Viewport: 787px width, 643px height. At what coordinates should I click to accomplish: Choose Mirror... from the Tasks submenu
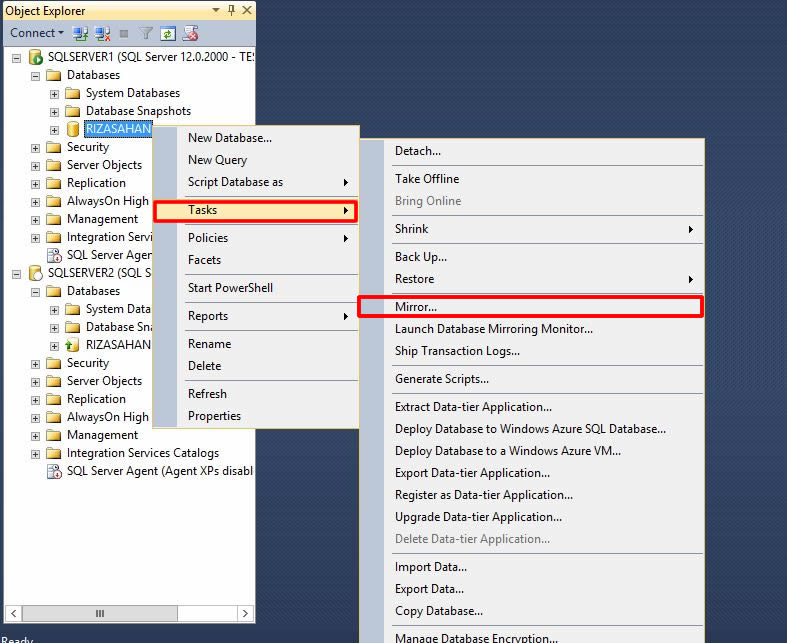coord(416,307)
